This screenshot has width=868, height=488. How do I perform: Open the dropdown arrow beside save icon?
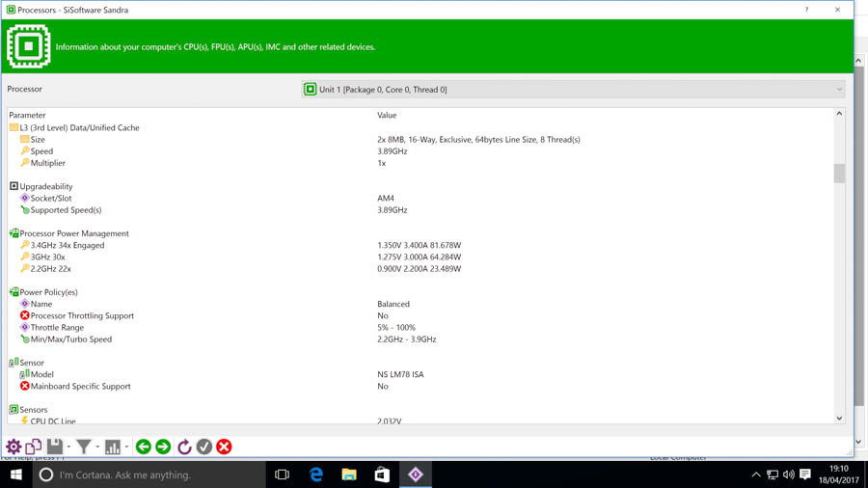coord(68,447)
